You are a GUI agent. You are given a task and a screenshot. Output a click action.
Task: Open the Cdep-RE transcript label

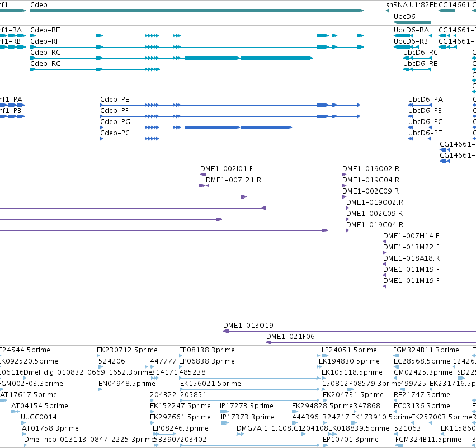[45, 30]
